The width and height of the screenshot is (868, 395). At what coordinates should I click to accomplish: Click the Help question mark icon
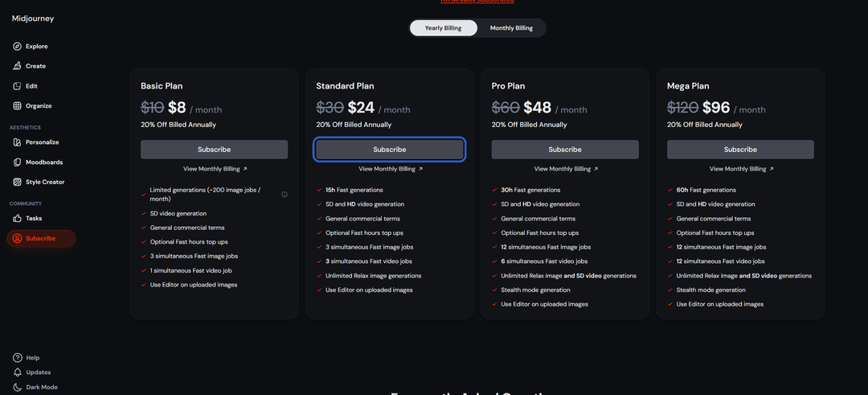click(18, 358)
